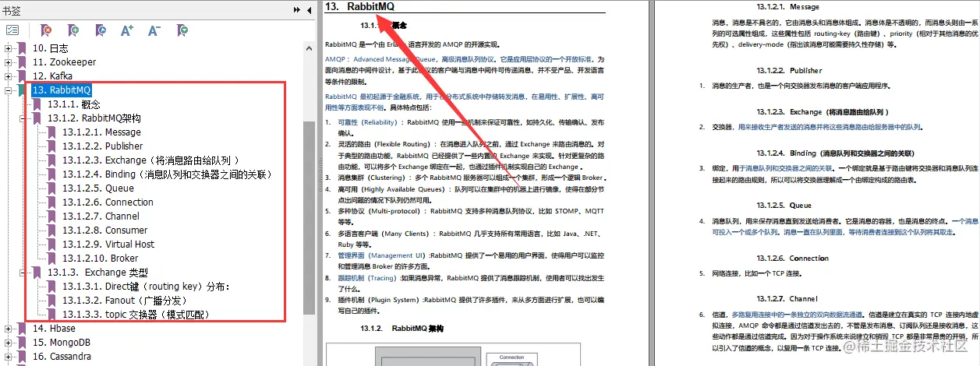Expand the 12. Kafka bookmark node

pos(9,76)
